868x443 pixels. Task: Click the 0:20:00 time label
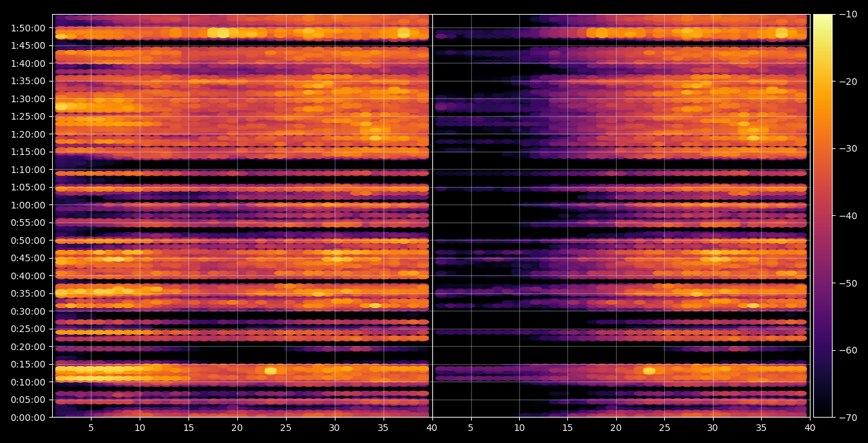pyautogui.click(x=29, y=347)
